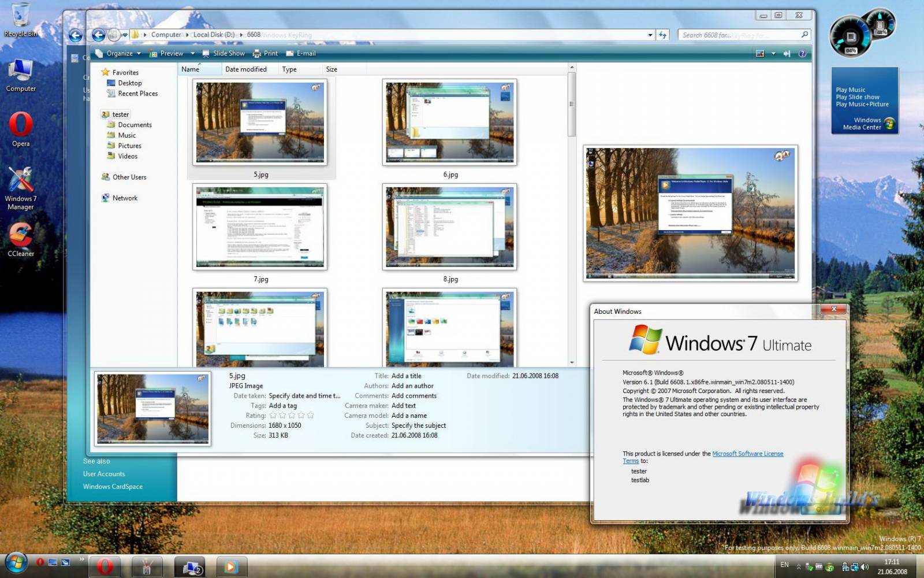Open Documents in the navigation pane
Screen dimensions: 924x578
pos(129,125)
